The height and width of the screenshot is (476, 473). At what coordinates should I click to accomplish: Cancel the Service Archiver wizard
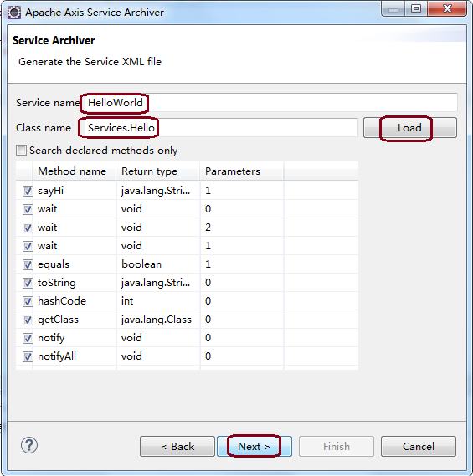419,446
